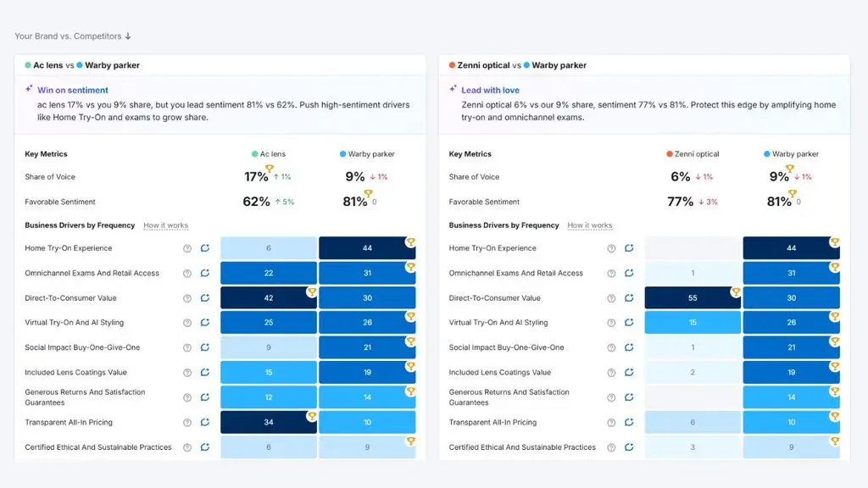Select Zenni optical cell 55 for Direct-To-Consumer Value

point(693,297)
